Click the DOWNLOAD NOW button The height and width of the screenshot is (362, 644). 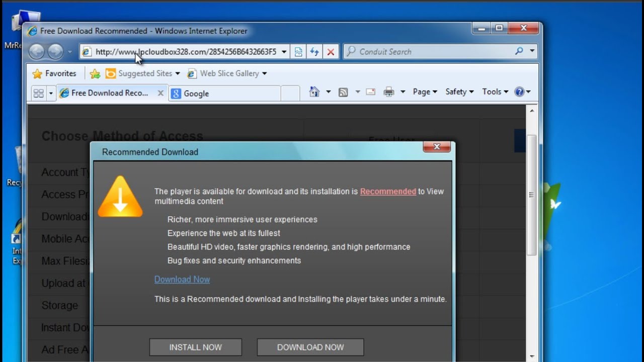tap(310, 347)
